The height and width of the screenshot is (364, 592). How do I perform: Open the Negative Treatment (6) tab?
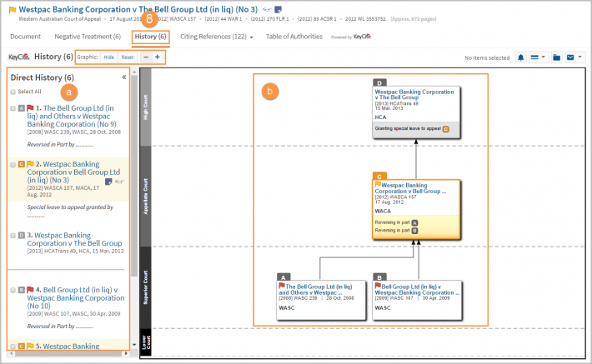[x=88, y=37]
